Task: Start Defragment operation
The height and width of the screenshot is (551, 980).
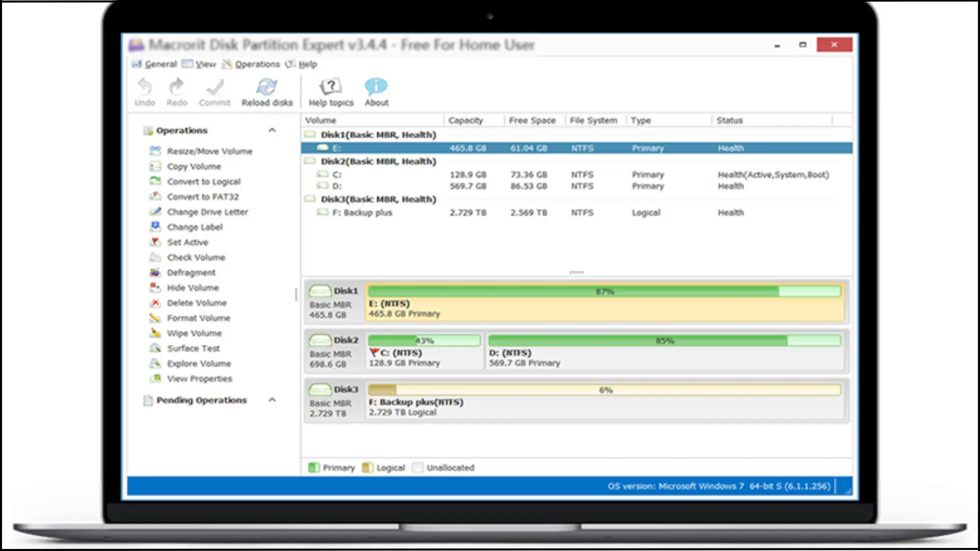Action: (182, 272)
